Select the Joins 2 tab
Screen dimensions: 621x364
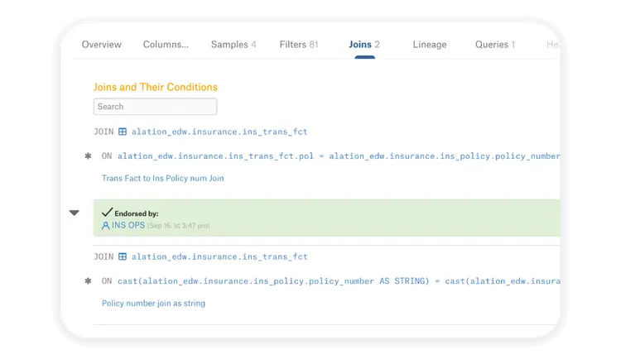pyautogui.click(x=364, y=45)
